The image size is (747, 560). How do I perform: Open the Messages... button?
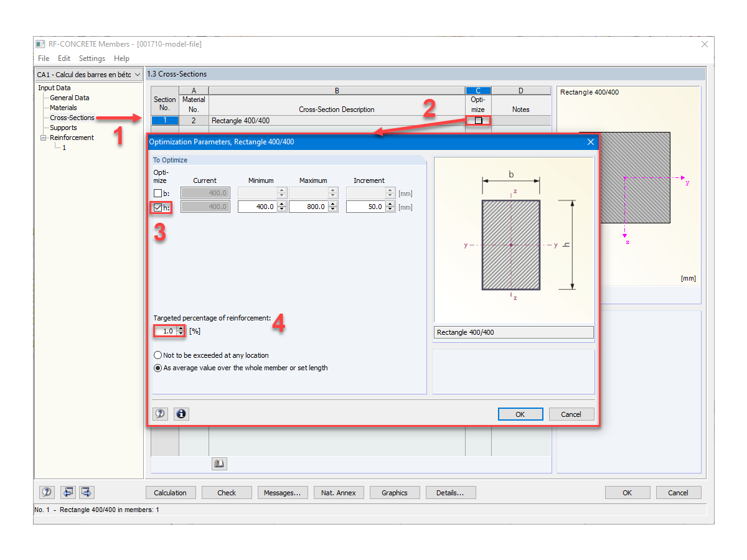(x=283, y=493)
